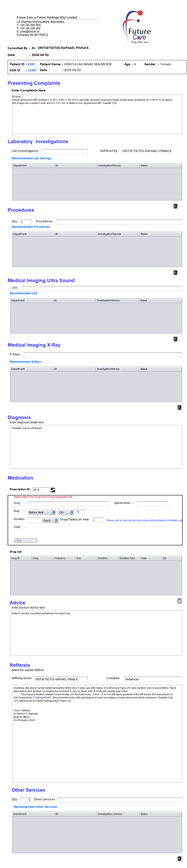The width and height of the screenshot is (187, 868).
Task: Click the Lab Investigation input field
Action: (65, 151)
